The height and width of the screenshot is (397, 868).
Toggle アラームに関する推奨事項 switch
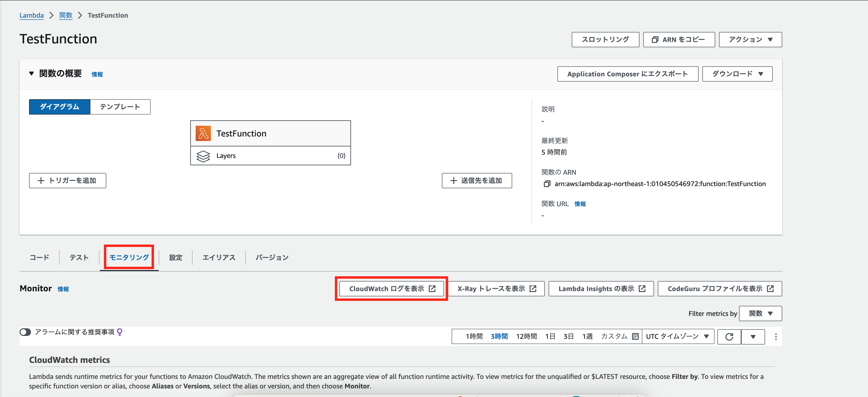pos(25,332)
